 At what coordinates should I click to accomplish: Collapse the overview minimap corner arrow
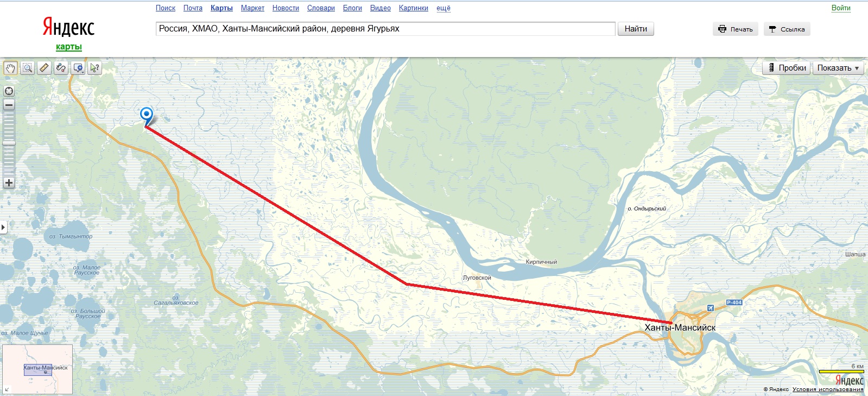[x=7, y=389]
